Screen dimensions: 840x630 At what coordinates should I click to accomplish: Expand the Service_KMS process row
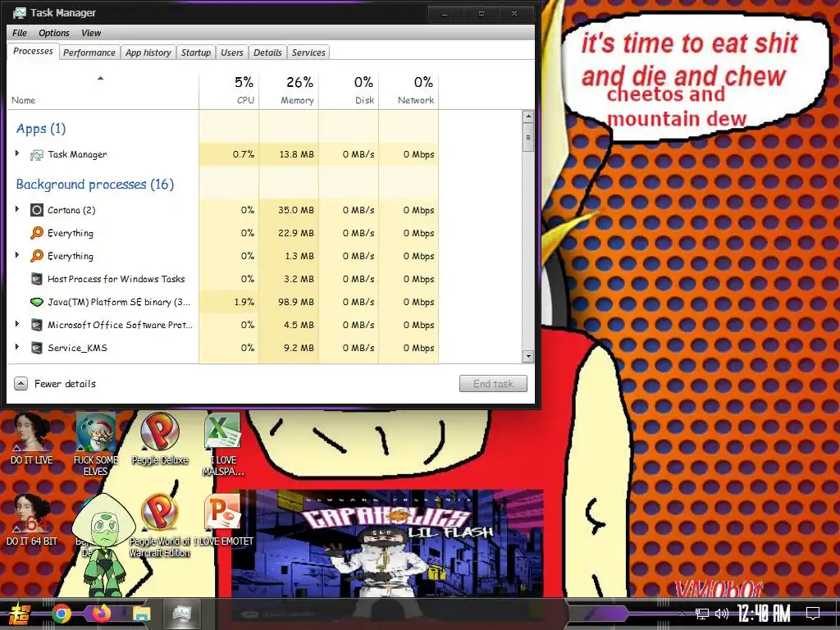(17, 347)
